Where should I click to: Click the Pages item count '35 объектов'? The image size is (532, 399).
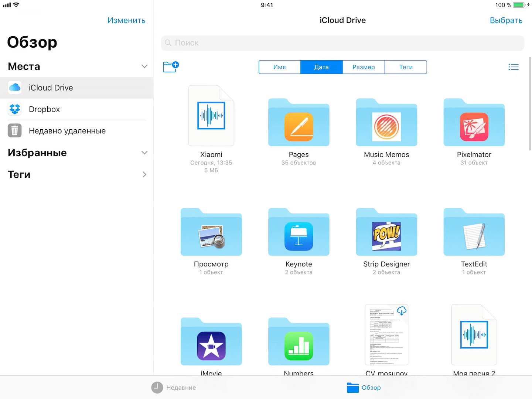(299, 163)
